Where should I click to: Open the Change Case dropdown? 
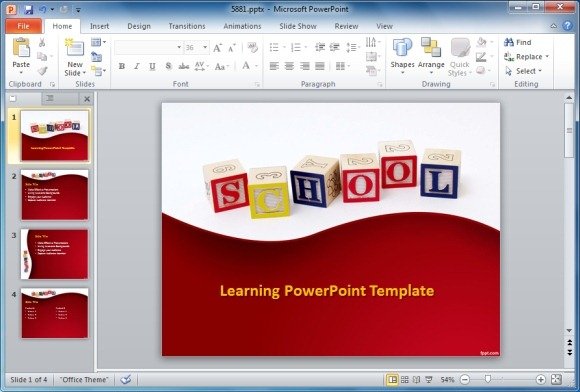coord(222,67)
